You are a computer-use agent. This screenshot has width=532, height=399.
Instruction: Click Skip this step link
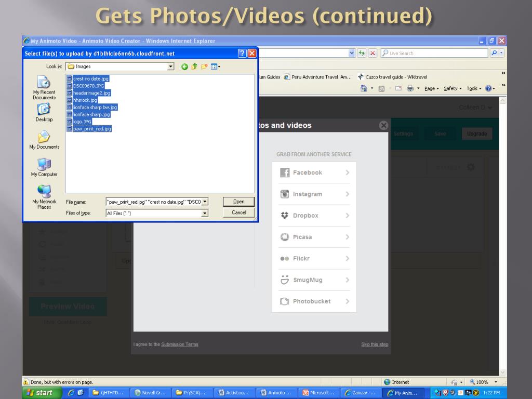pos(375,344)
